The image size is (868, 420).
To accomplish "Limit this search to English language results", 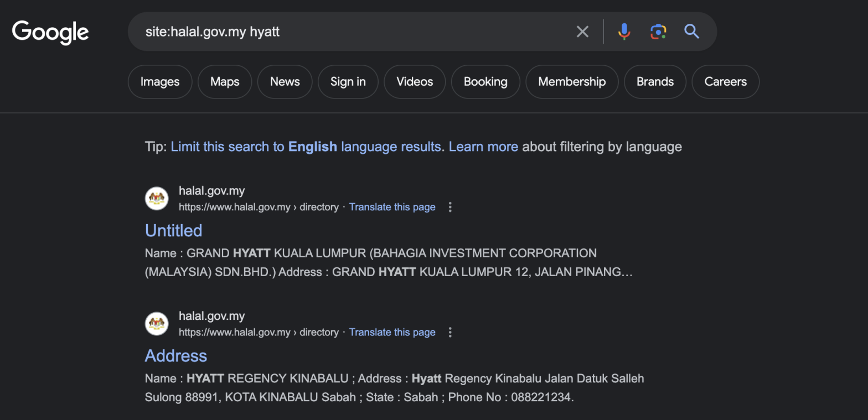I will pos(306,147).
